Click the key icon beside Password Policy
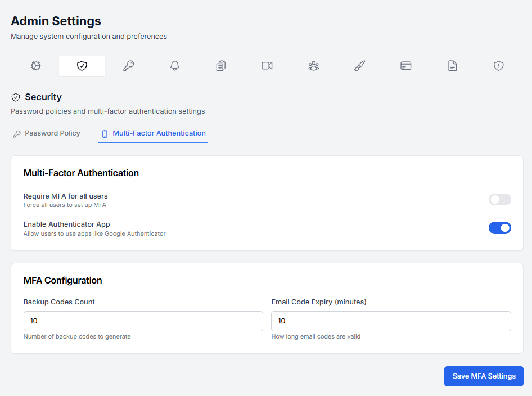The image size is (532, 396). (x=17, y=134)
